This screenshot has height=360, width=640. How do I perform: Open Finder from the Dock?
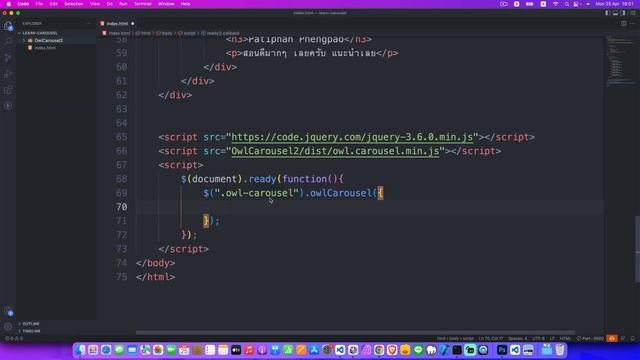[x=80, y=350]
